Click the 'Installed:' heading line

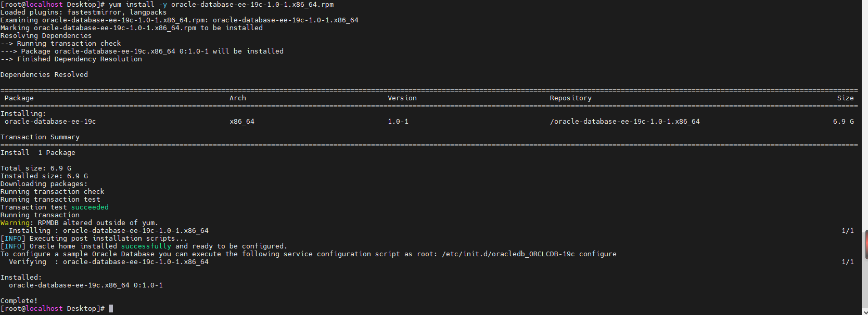21,278
